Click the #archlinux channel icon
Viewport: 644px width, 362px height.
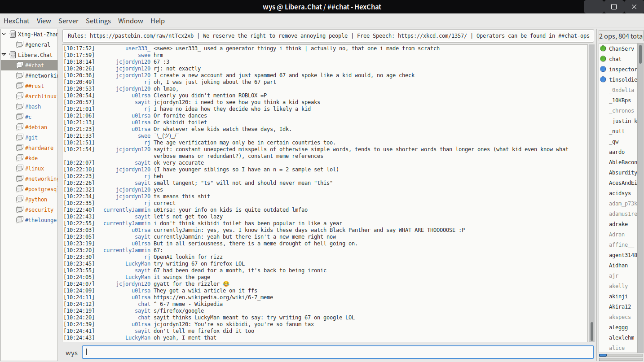coord(20,96)
